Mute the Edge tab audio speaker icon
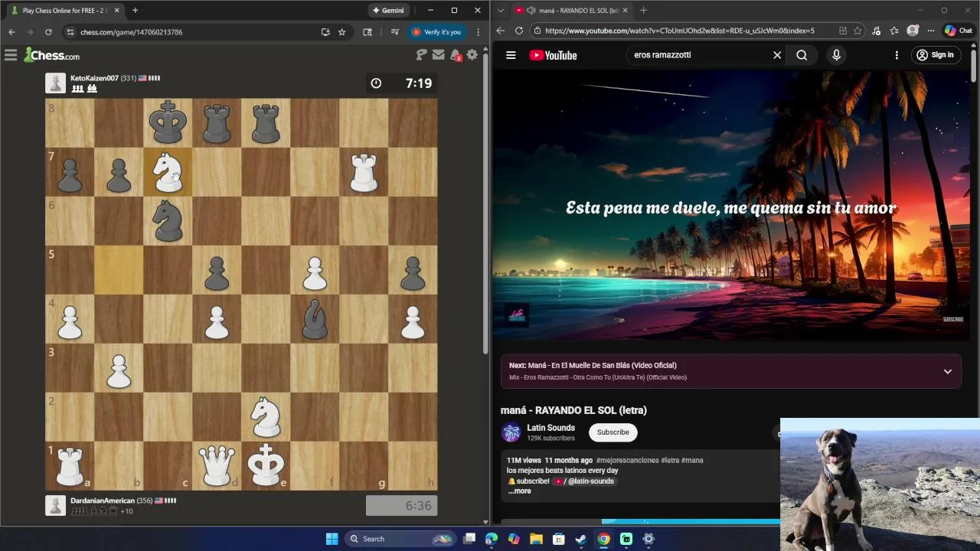 point(531,11)
